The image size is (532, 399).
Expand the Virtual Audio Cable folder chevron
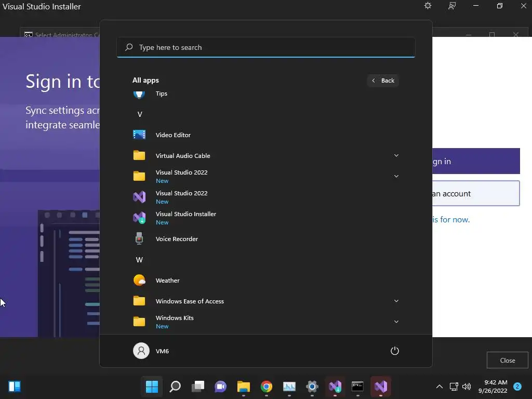396,155
